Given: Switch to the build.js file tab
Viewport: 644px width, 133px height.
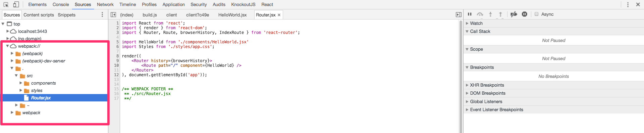Looking at the screenshot, I should coord(150,15).
